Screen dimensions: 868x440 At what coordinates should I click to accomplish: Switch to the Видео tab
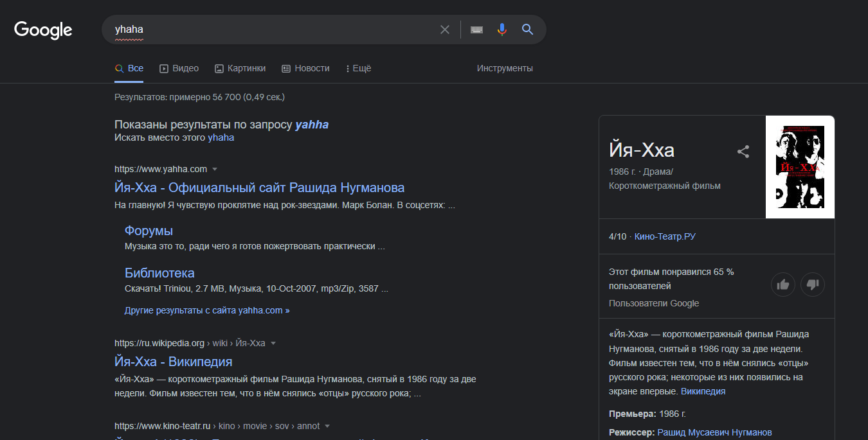[179, 68]
